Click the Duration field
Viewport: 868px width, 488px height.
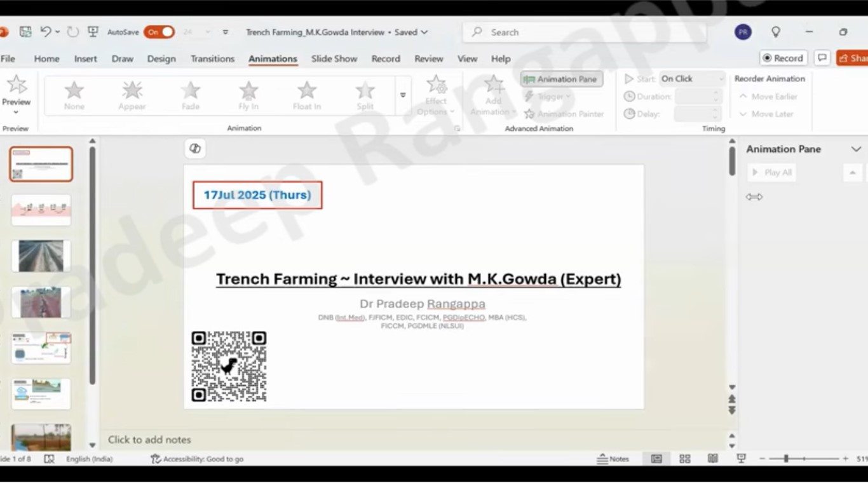[x=698, y=97]
